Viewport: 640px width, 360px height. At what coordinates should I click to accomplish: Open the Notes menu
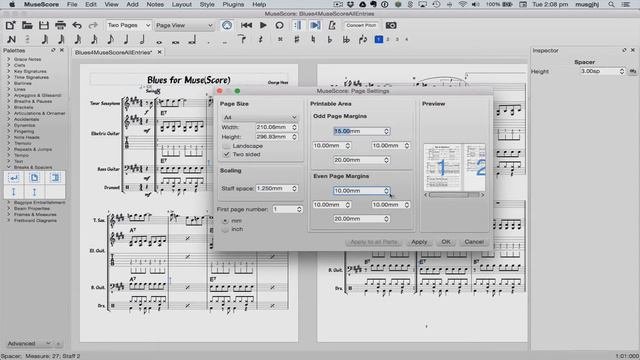[x=155, y=4]
